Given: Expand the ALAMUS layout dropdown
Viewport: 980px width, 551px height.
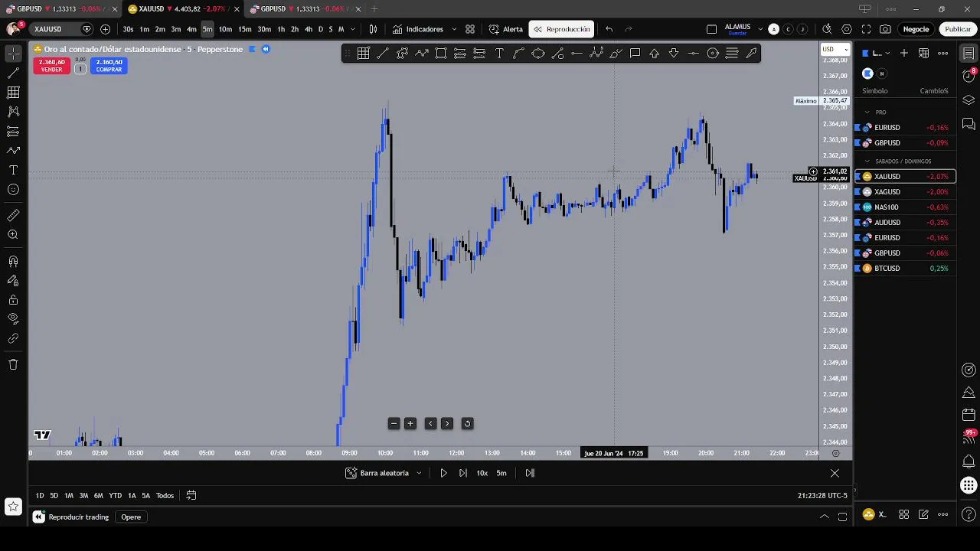Looking at the screenshot, I should coord(760,29).
